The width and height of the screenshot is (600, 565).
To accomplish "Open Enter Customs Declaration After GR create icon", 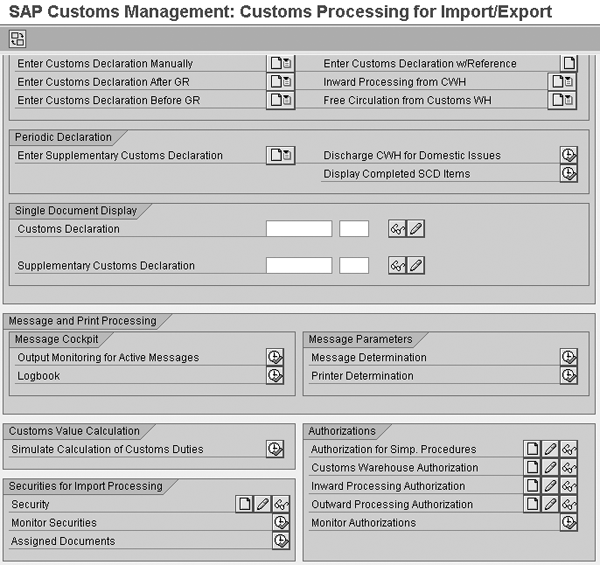I will (x=280, y=81).
